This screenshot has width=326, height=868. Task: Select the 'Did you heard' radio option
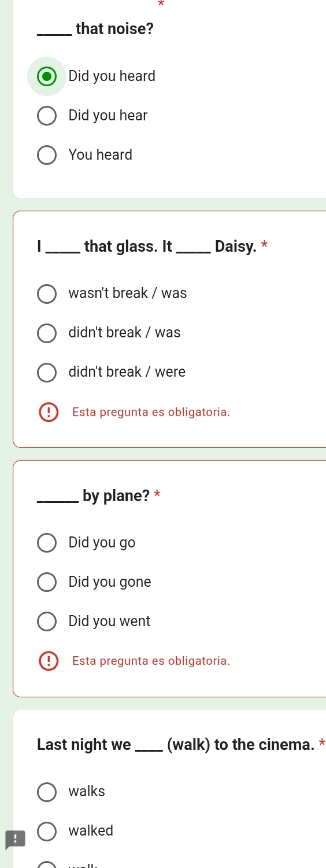pyautogui.click(x=47, y=76)
